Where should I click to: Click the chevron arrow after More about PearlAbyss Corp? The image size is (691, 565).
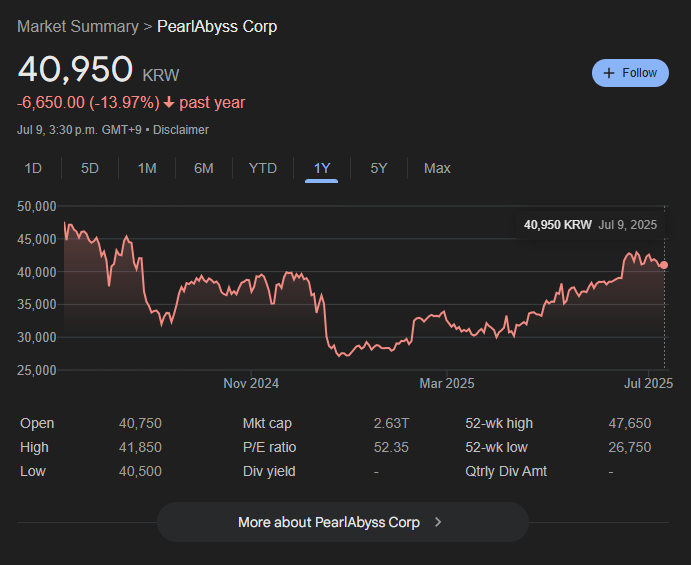438,522
